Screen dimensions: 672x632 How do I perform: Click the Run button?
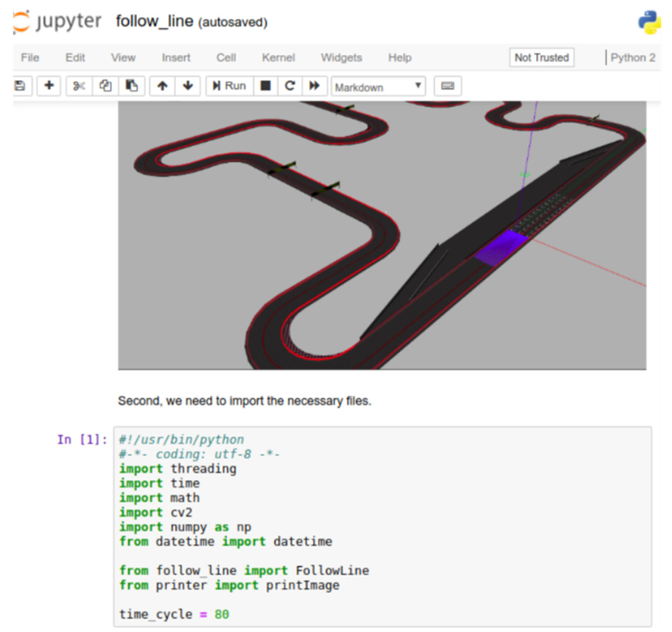point(229,86)
